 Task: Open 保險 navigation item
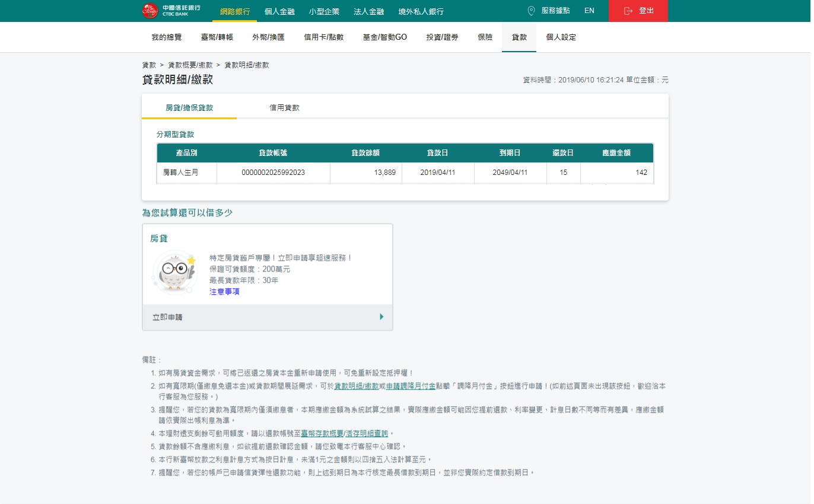(485, 37)
